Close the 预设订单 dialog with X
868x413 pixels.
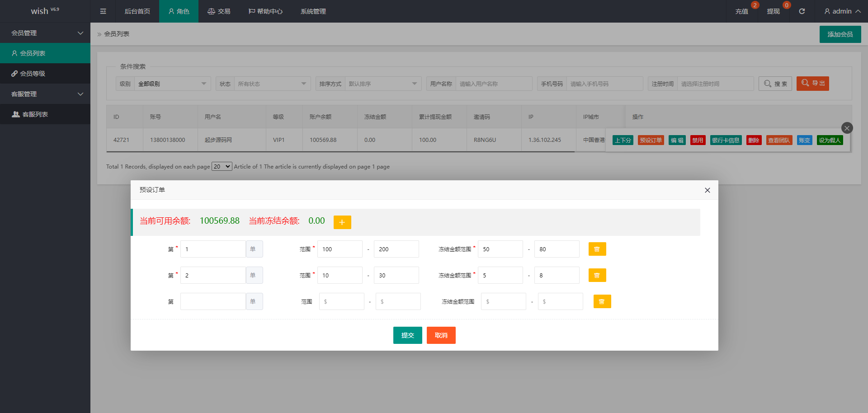tap(707, 190)
